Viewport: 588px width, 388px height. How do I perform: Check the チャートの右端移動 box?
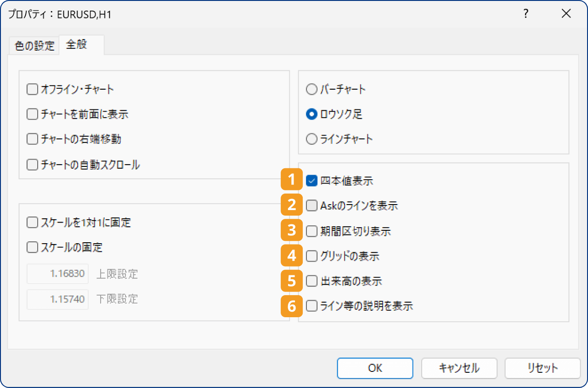click(x=32, y=139)
